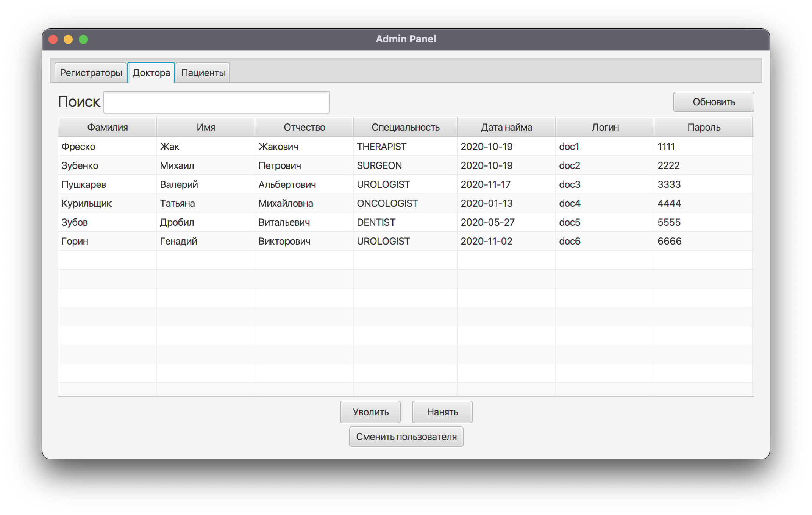Click the login cell doc2

pos(605,165)
